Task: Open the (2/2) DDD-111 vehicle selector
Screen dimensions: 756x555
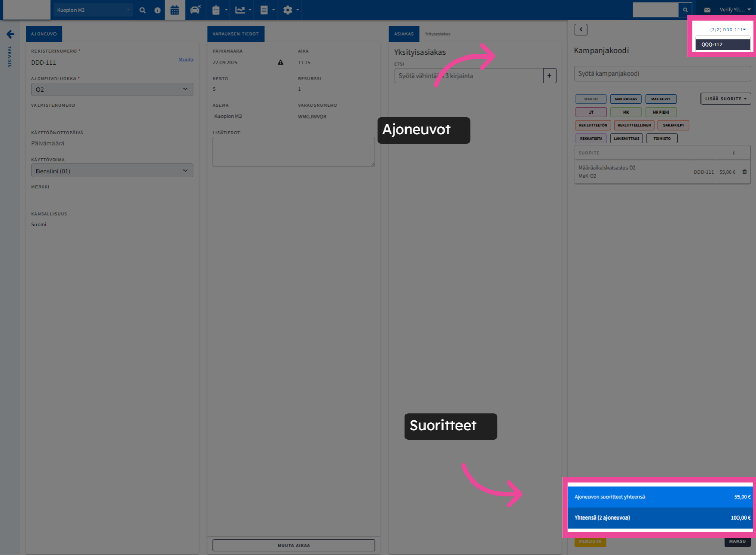Action: pos(728,30)
